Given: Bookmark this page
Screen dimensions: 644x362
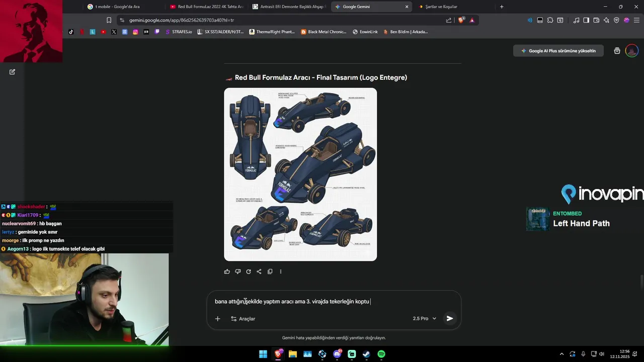Looking at the screenshot, I should (109, 20).
